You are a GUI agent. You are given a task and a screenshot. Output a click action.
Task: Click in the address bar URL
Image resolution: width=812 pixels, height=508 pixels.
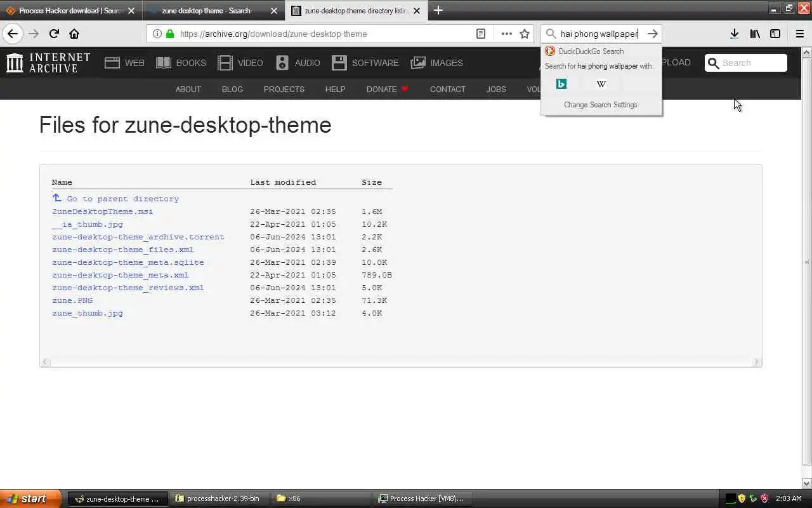pos(273,34)
